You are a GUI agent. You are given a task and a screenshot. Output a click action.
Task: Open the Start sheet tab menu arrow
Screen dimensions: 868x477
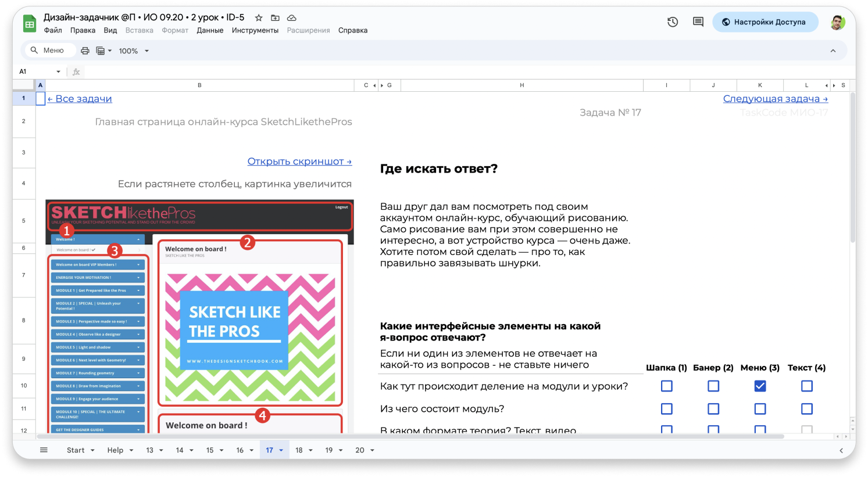(93, 450)
